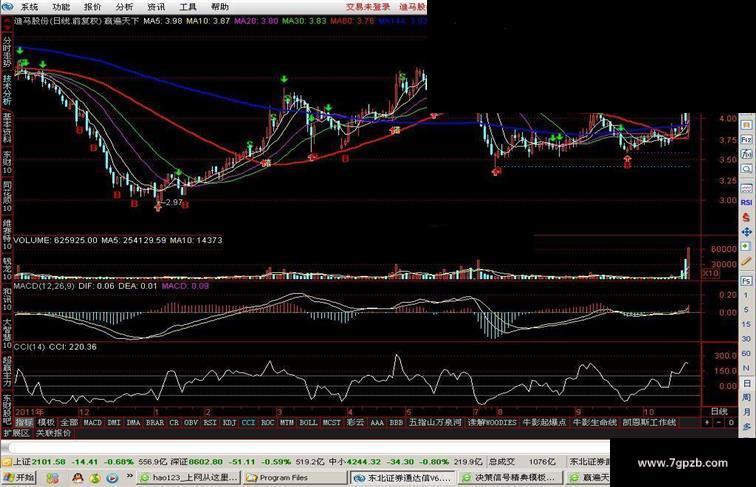Open the 系统 menu
Image resolution: width=756 pixels, height=487 pixels.
pyautogui.click(x=29, y=7)
